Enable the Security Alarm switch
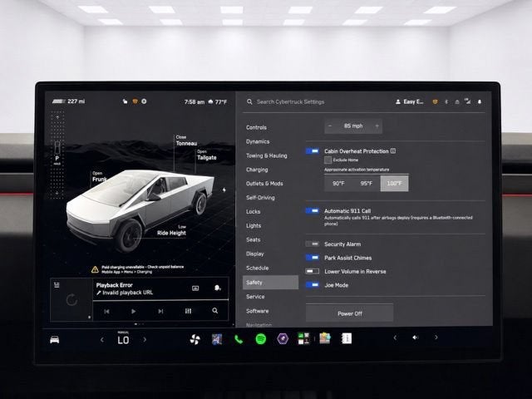The width and height of the screenshot is (532, 399). click(313, 244)
